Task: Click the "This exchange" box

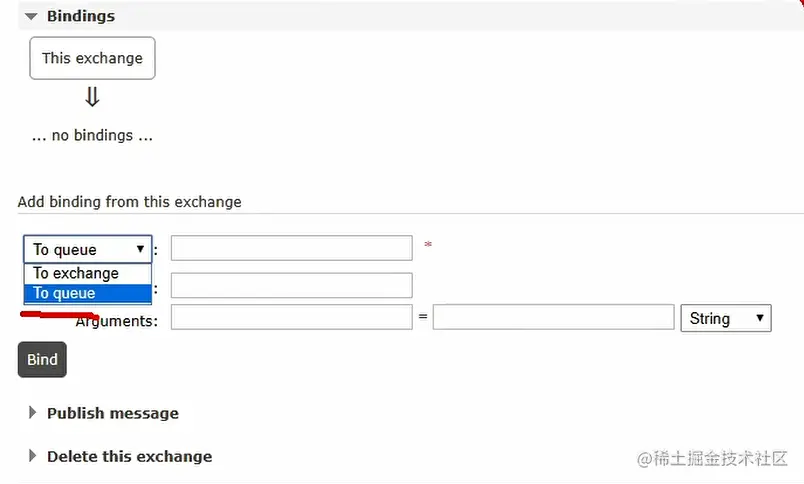Action: tap(92, 58)
